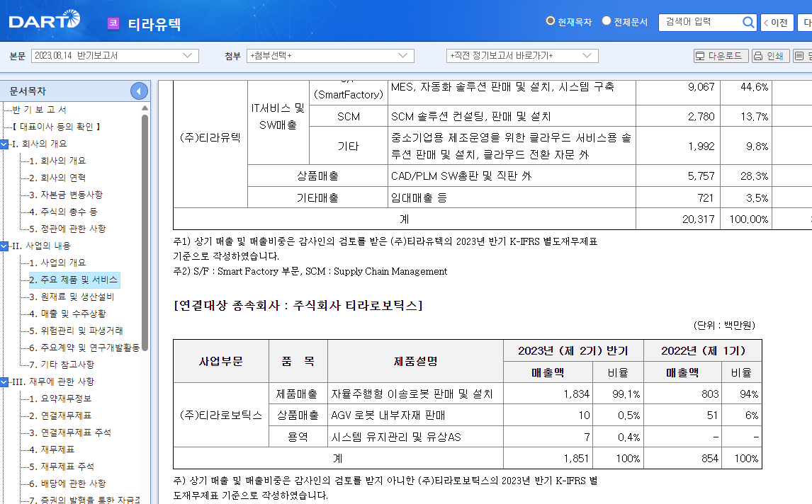Collapse the III. 재무에 관한 사항 node
The height and width of the screenshot is (504, 812).
pyautogui.click(x=4, y=382)
